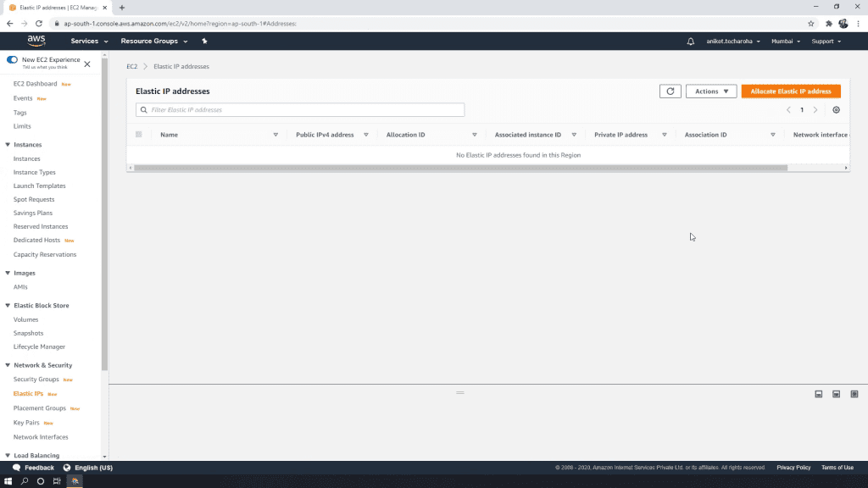Sort by Name column
The height and width of the screenshot is (488, 868).
[x=275, y=135]
